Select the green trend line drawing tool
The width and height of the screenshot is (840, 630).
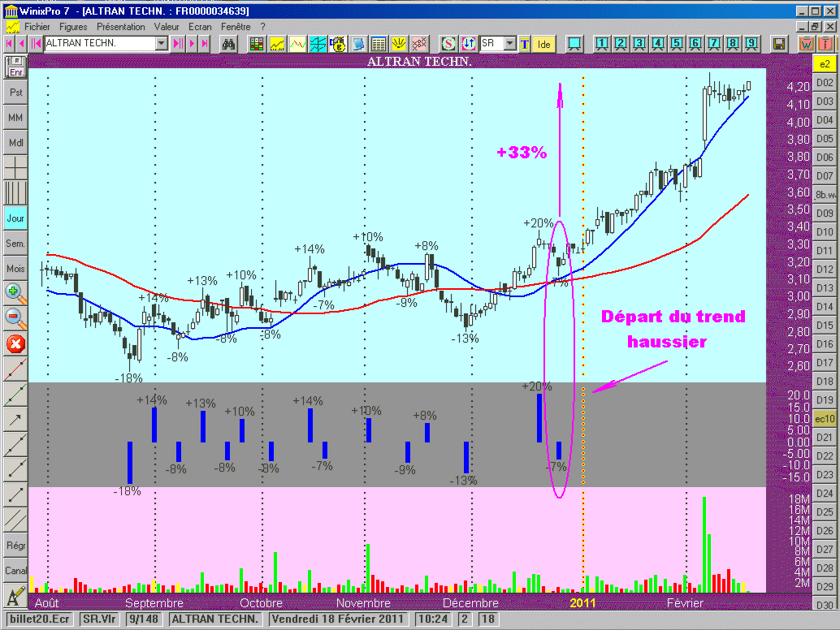(15, 394)
